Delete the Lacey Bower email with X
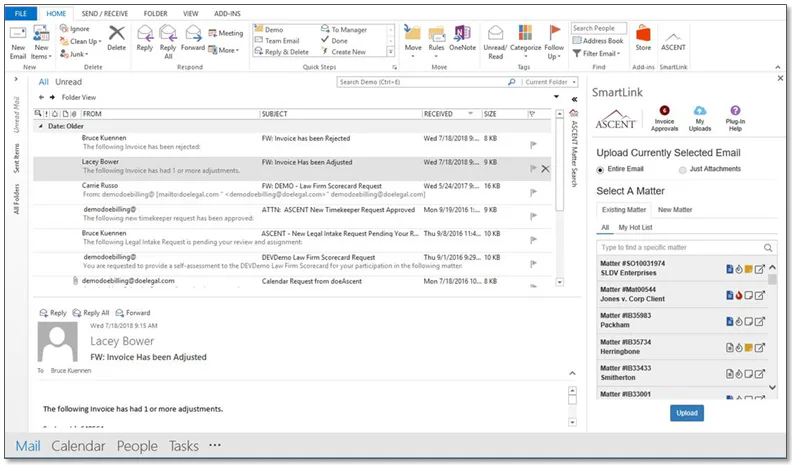Screen dimensions: 792x465 pyautogui.click(x=545, y=169)
